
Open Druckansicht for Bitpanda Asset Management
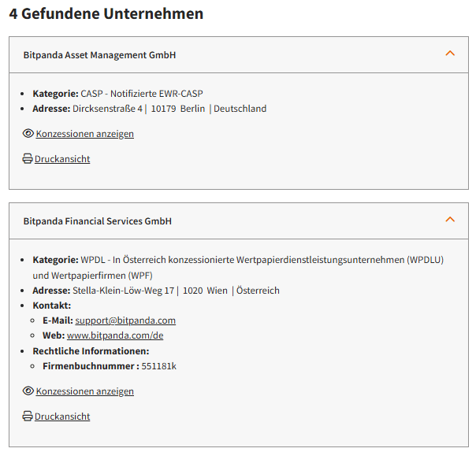click(x=62, y=159)
